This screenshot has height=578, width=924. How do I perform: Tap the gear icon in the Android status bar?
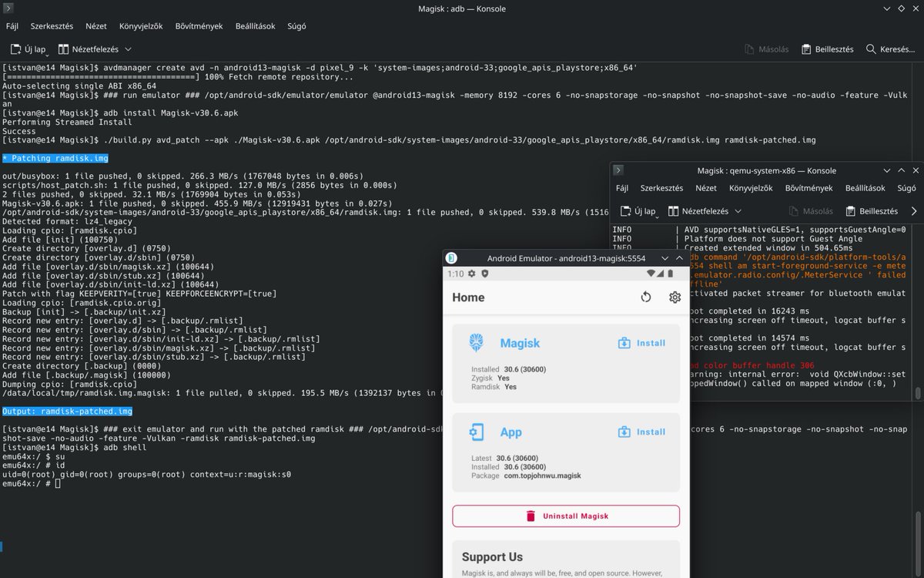471,274
